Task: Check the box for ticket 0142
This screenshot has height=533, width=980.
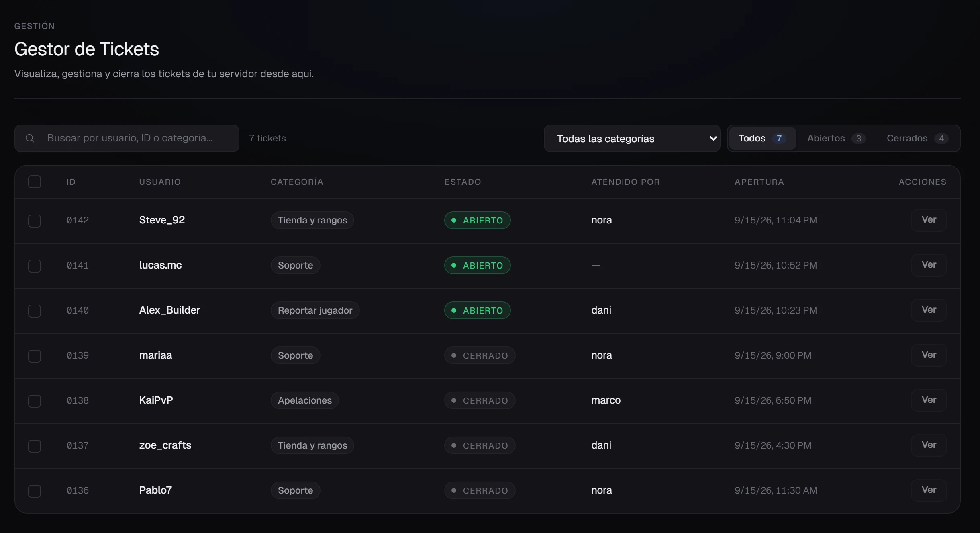Action: pos(35,221)
